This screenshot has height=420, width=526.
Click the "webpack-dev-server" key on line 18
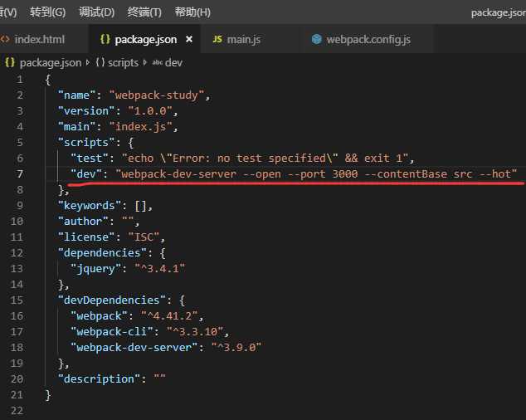[x=134, y=348]
